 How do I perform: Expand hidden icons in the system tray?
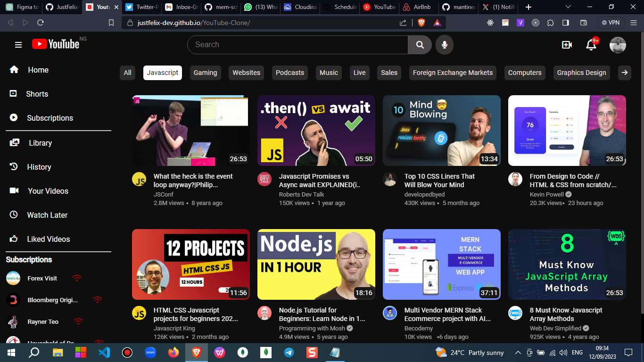pos(518,352)
